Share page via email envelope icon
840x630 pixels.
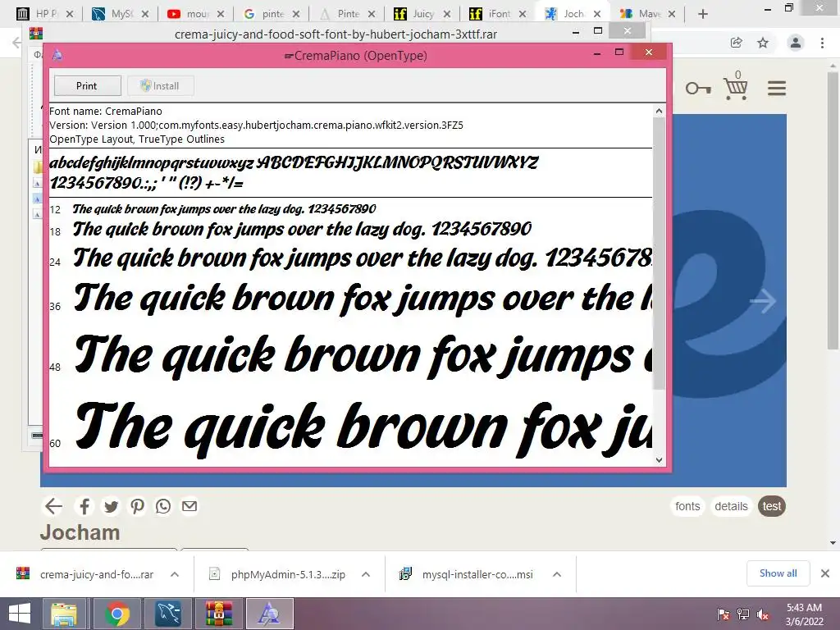tap(189, 506)
